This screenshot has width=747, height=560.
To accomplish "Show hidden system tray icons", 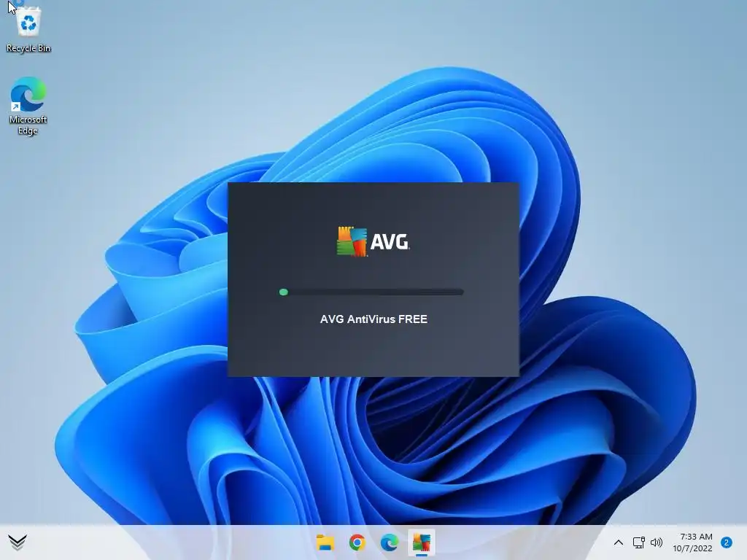I will pyautogui.click(x=619, y=542).
